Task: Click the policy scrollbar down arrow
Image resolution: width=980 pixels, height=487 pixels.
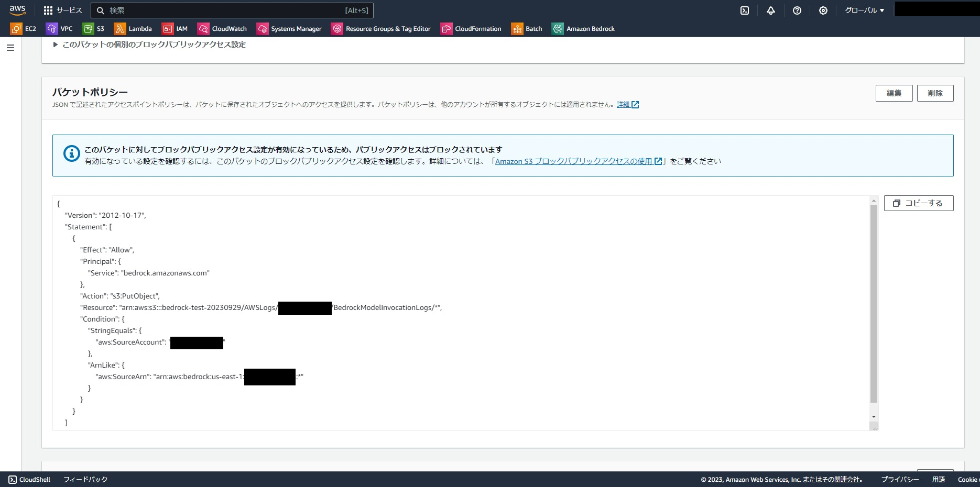Action: (x=874, y=417)
